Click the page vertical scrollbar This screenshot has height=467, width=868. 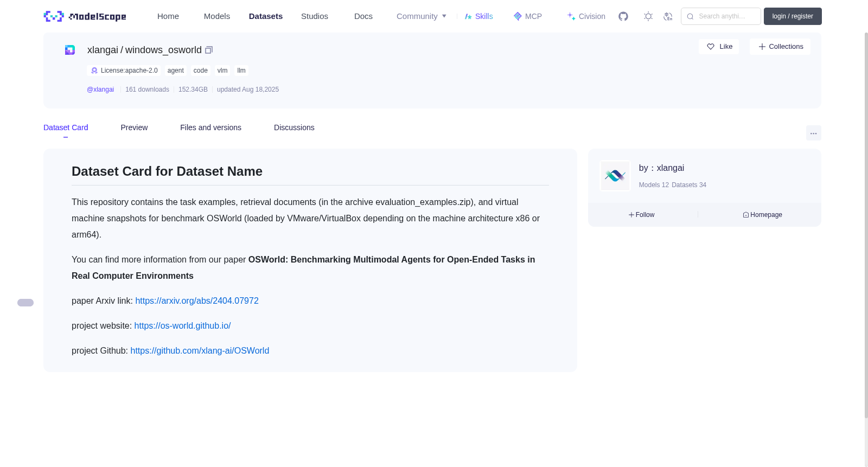click(866, 225)
